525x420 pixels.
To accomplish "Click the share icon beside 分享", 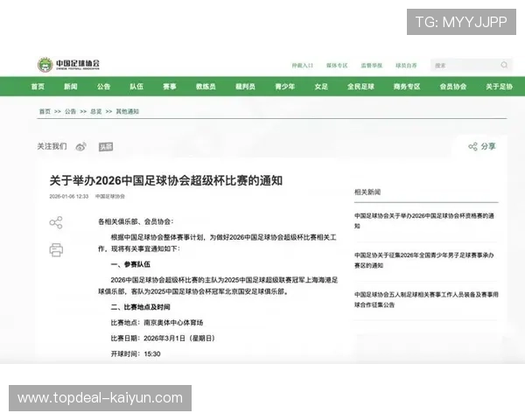I will (472, 146).
